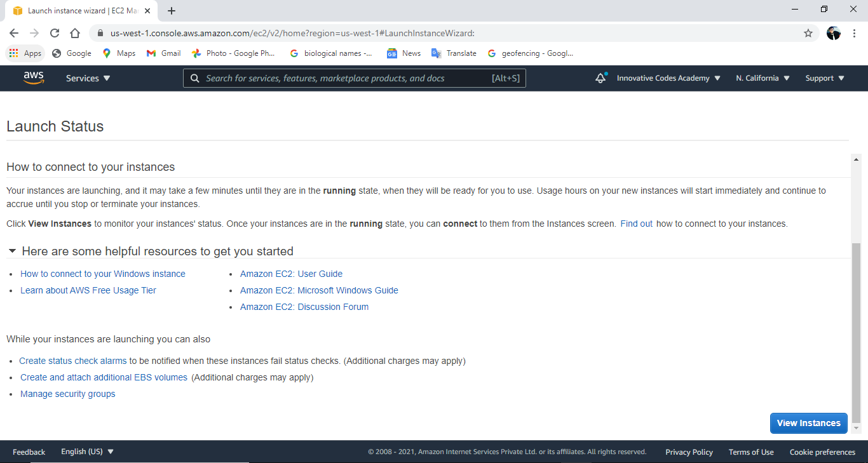Image resolution: width=868 pixels, height=463 pixels.
Task: Click the browser home icon
Action: (x=75, y=33)
